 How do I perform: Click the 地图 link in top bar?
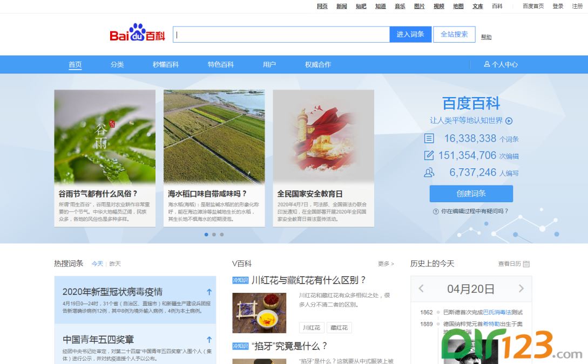pyautogui.click(x=458, y=6)
